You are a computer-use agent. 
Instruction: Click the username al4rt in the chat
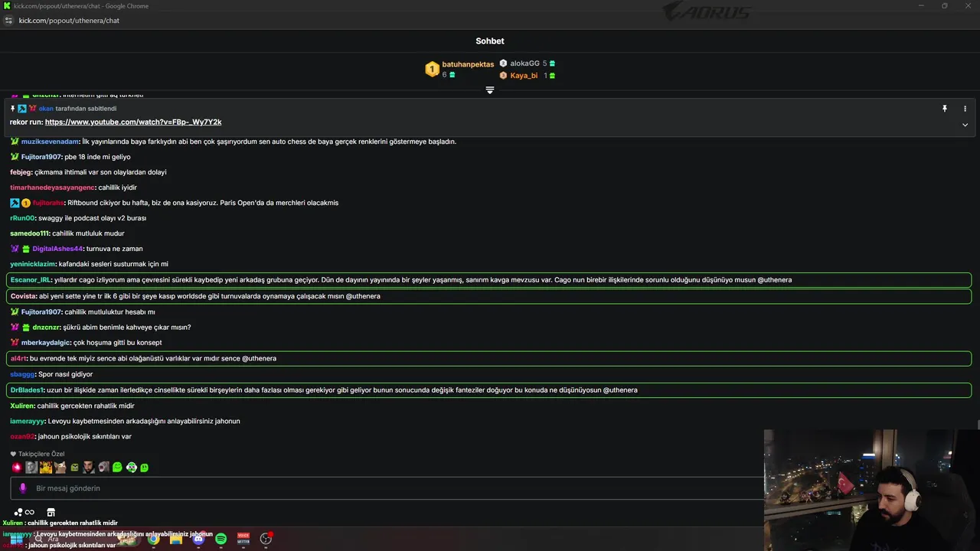18,358
